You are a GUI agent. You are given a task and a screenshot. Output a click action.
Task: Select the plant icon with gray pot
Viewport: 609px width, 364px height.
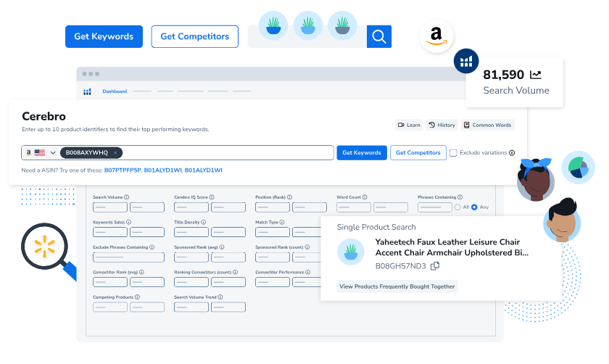[x=342, y=25]
